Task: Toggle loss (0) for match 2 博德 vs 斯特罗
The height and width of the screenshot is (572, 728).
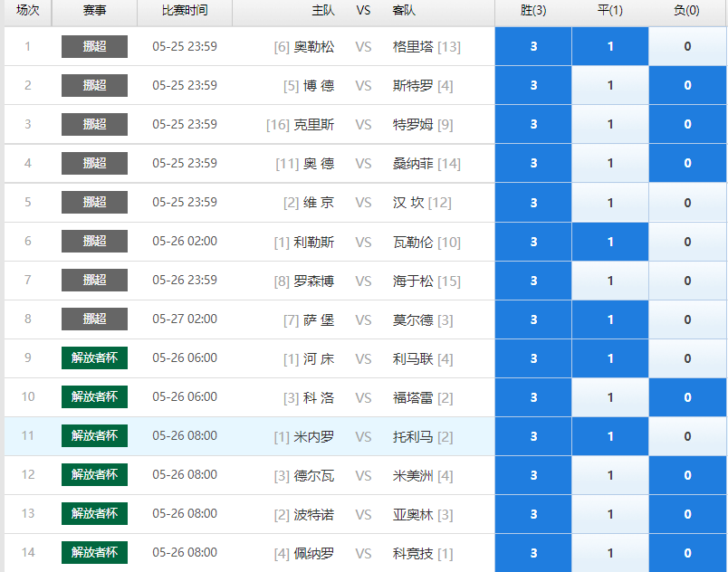Action: point(687,85)
